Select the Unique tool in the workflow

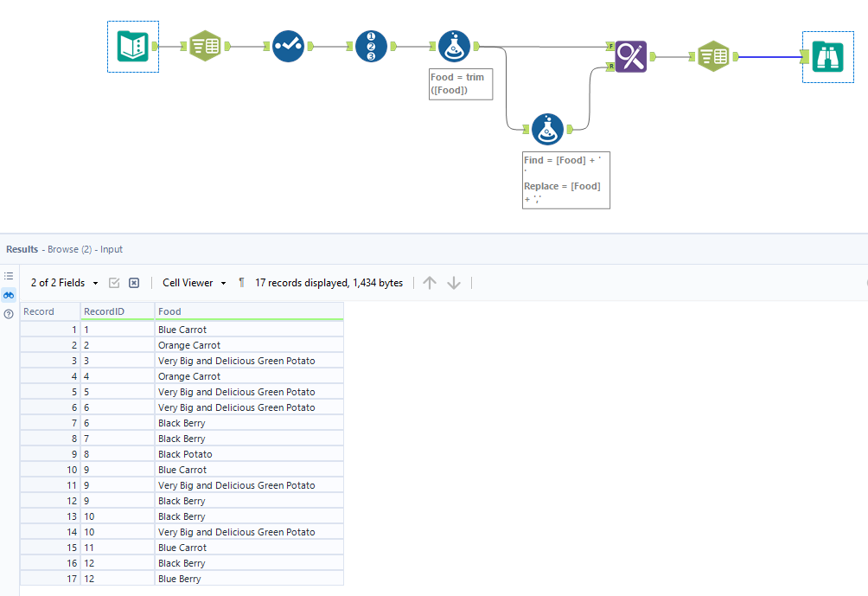(288, 45)
